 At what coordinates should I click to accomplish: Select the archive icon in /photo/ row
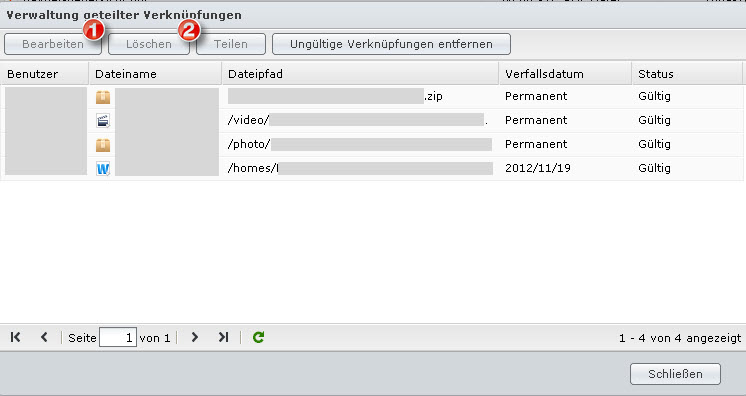pyautogui.click(x=103, y=145)
